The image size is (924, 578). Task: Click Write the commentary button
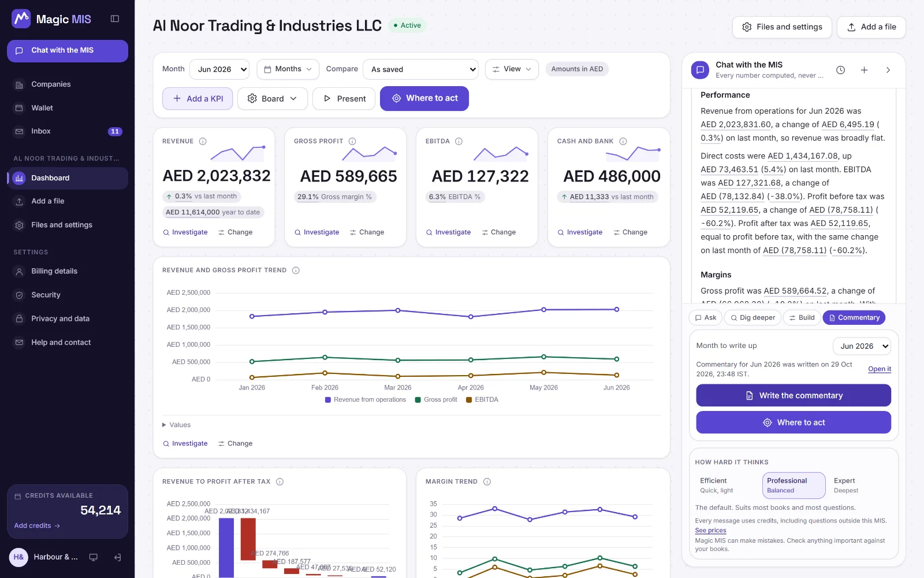(x=793, y=395)
